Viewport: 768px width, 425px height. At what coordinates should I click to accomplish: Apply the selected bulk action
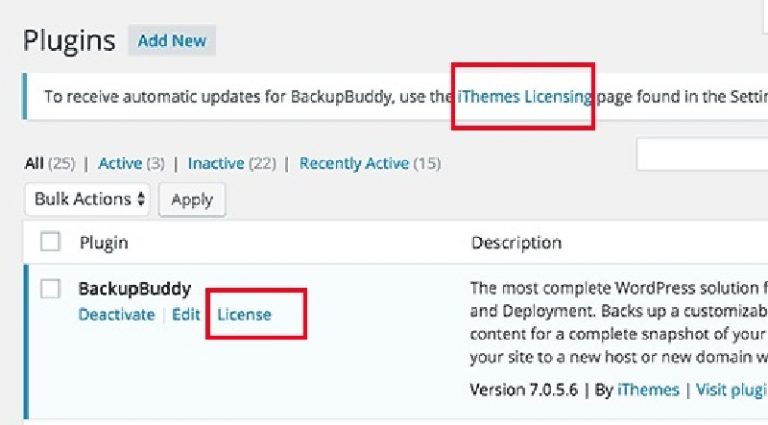point(192,200)
